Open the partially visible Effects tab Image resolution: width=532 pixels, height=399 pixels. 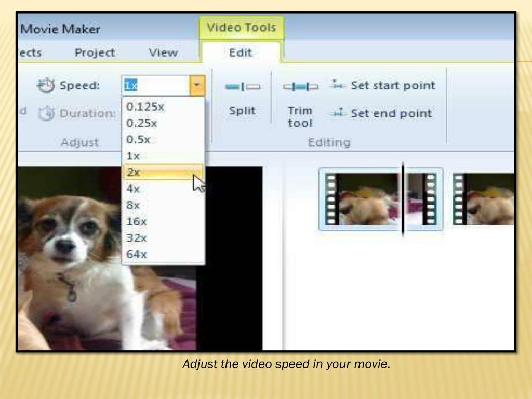pyautogui.click(x=30, y=52)
